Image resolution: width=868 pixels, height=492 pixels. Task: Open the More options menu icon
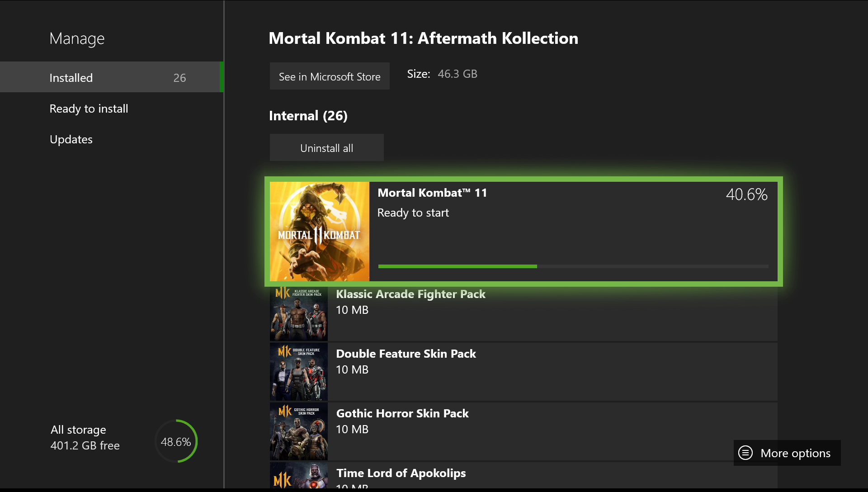point(748,453)
